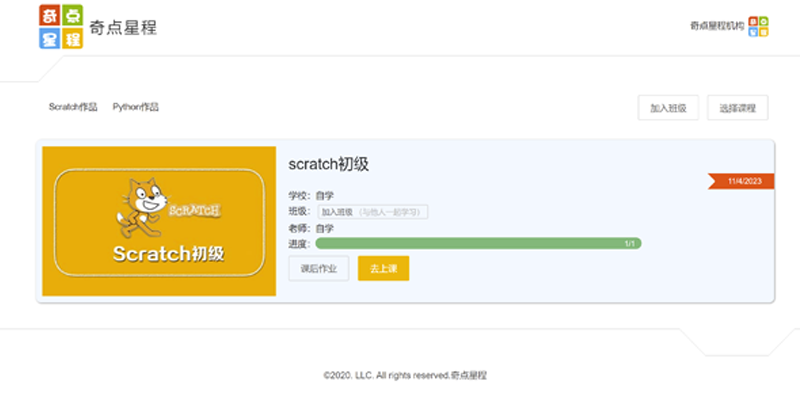This screenshot has width=800, height=398.
Task: Click the green 1/1 progress bar
Action: (479, 243)
